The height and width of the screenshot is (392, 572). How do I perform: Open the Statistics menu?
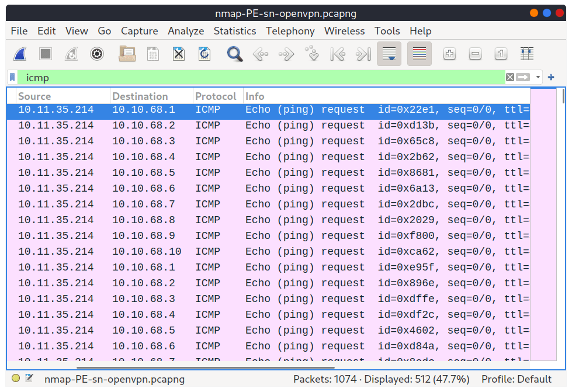point(235,31)
